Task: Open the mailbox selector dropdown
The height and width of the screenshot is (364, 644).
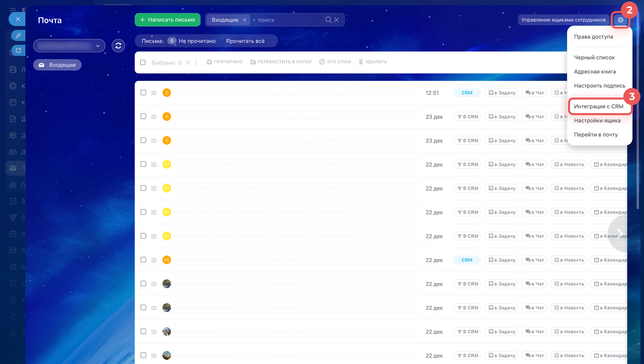Action: point(69,46)
